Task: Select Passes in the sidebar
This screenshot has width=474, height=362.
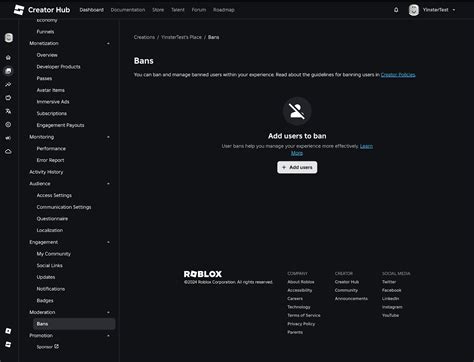Action: pos(44,78)
